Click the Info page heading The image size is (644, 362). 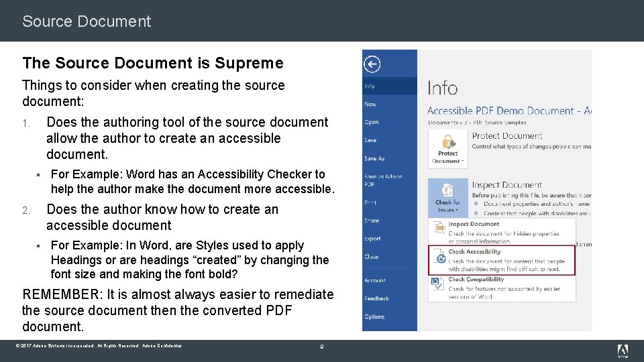pyautogui.click(x=442, y=88)
